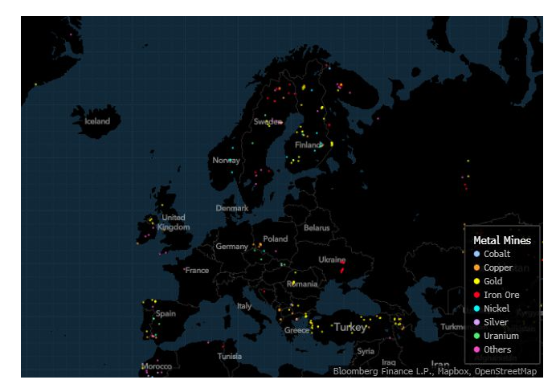This screenshot has height=392, width=560.
Task: Select the Turkey country label
Action: tap(350, 328)
